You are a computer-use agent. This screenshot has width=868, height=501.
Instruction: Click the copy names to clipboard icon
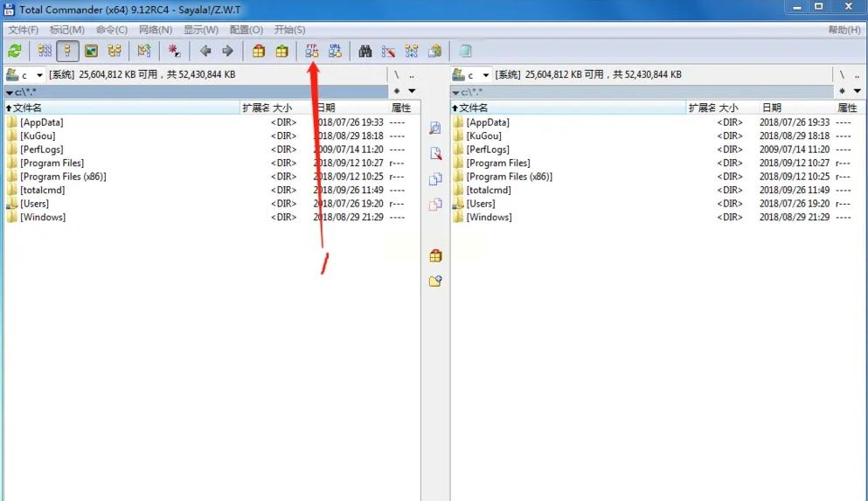click(435, 51)
